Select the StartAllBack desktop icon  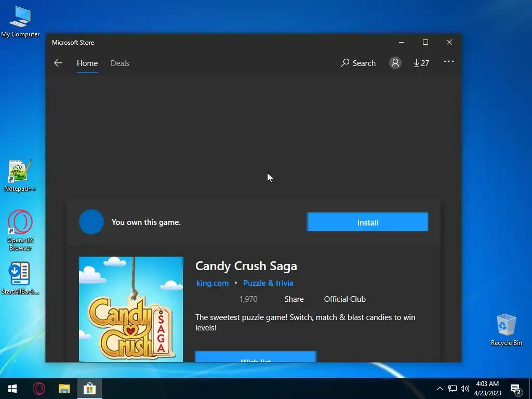[20, 278]
